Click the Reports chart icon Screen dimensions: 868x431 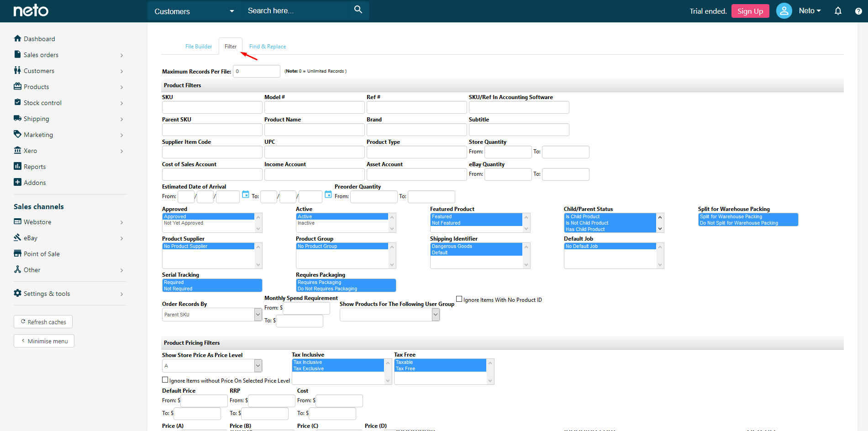click(x=17, y=166)
